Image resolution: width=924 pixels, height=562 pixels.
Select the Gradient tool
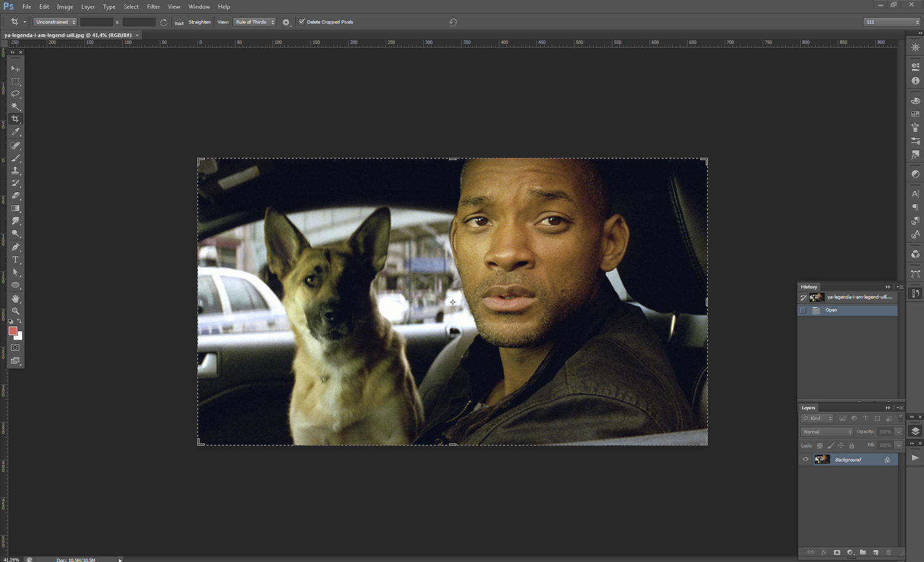pyautogui.click(x=15, y=208)
